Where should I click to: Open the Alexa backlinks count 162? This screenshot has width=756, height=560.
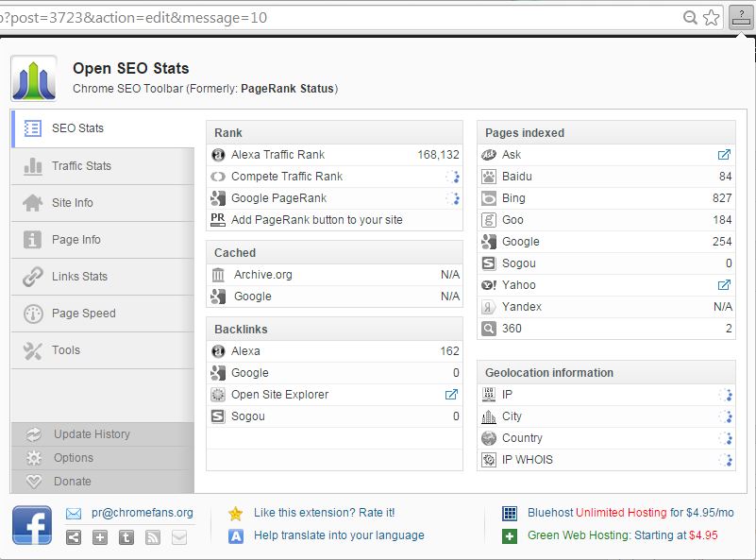[x=449, y=351]
